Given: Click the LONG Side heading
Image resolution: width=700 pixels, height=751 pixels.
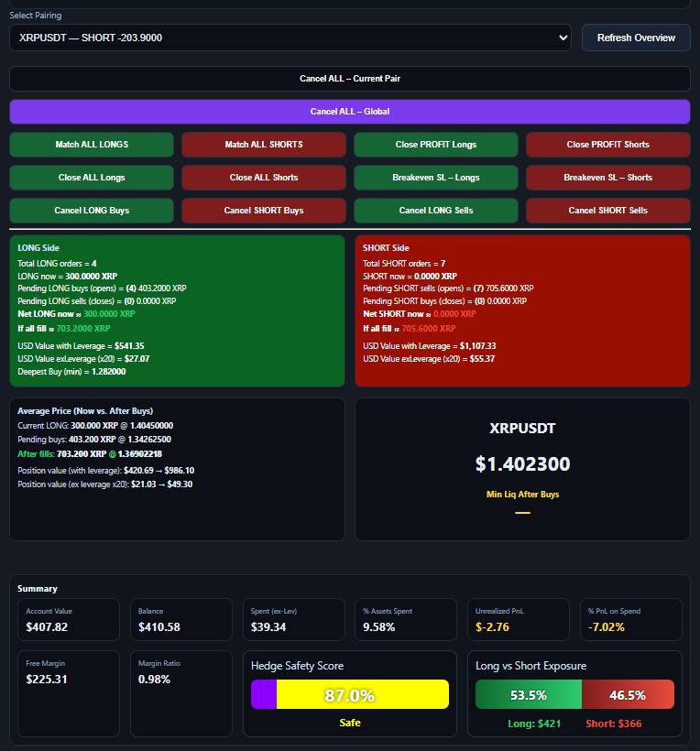Looking at the screenshot, I should pos(38,248).
